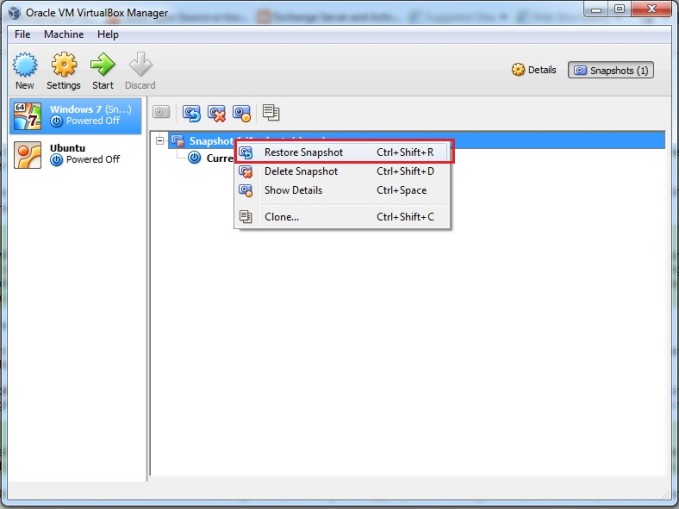The image size is (679, 509).
Task: Click the Show Snapshot Details toolbar icon
Action: (242, 113)
